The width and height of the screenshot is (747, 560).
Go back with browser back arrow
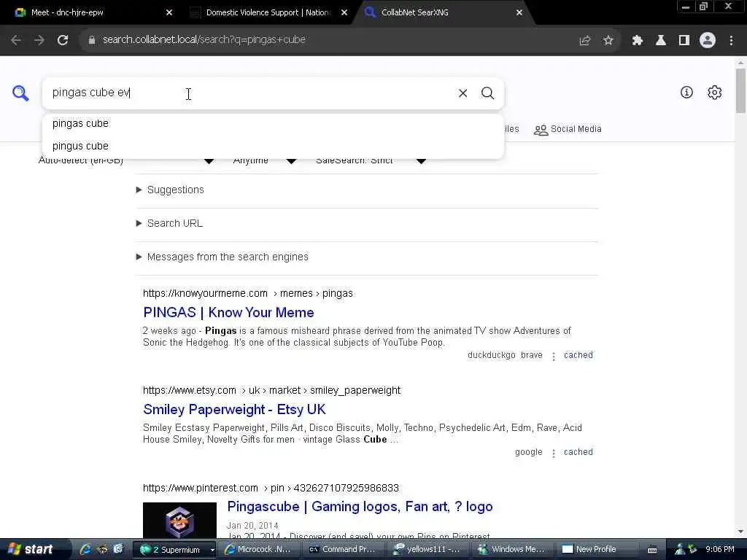(16, 40)
